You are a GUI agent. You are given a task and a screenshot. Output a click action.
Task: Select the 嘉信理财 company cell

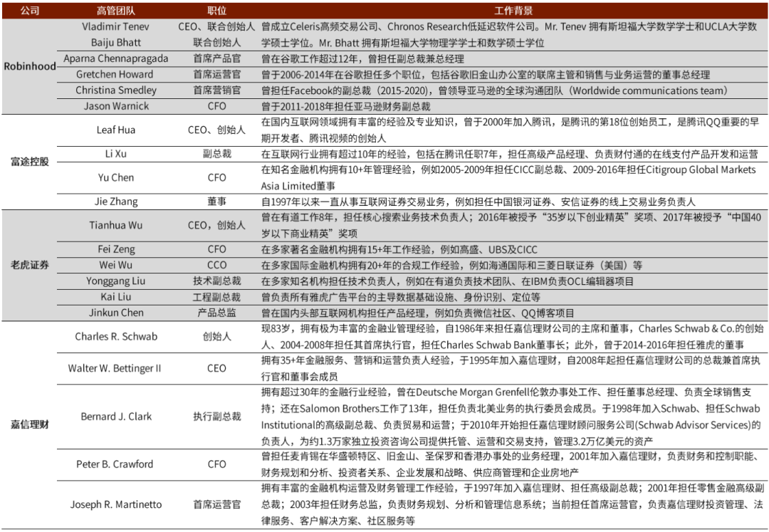29,424
